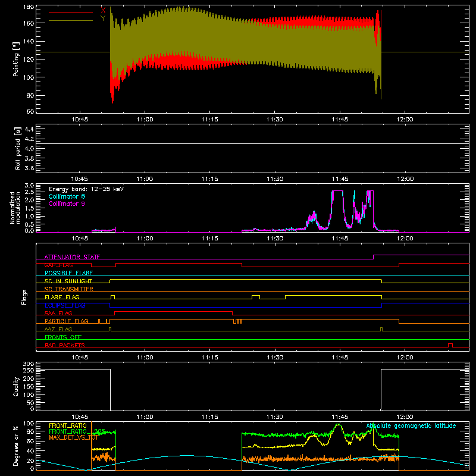Click the ECLIPSE_FLAG label
Viewport: 476px width, 476px height.
(x=65, y=305)
